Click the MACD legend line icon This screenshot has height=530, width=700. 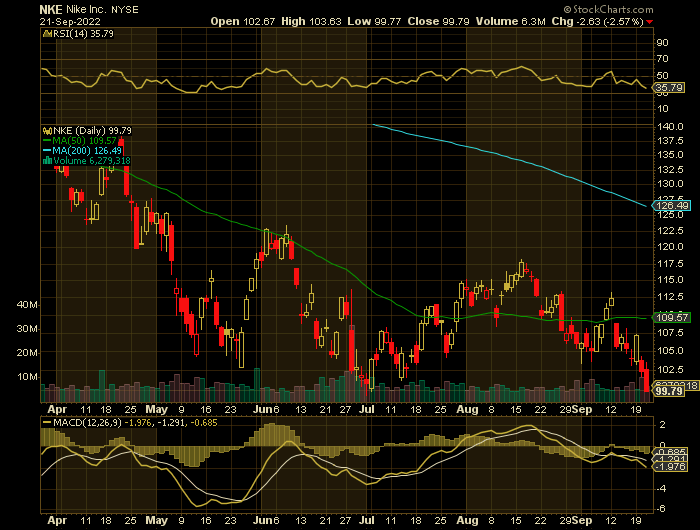click(47, 422)
